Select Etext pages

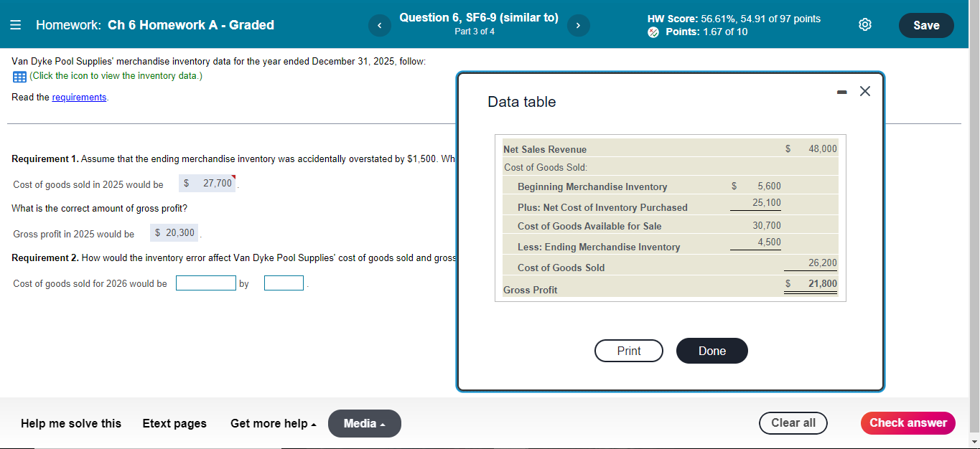[174, 423]
